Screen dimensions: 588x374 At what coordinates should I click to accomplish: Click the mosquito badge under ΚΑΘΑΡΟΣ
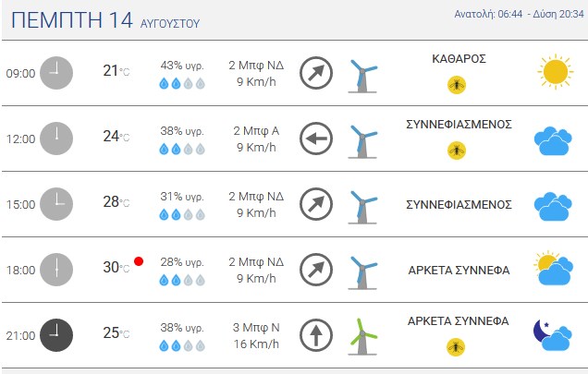(457, 85)
